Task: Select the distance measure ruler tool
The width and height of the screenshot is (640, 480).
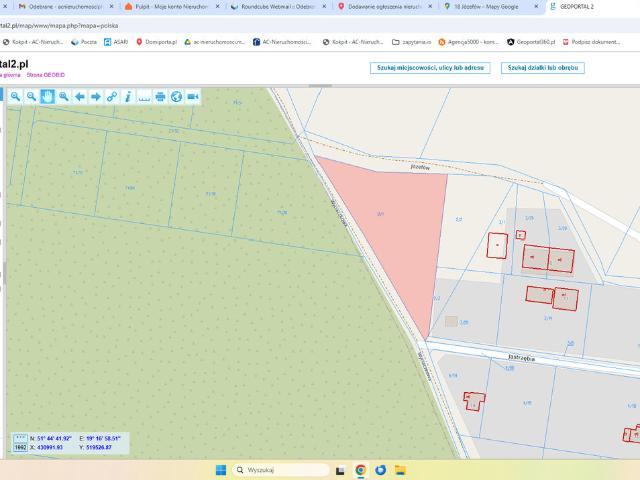Action: tap(144, 97)
